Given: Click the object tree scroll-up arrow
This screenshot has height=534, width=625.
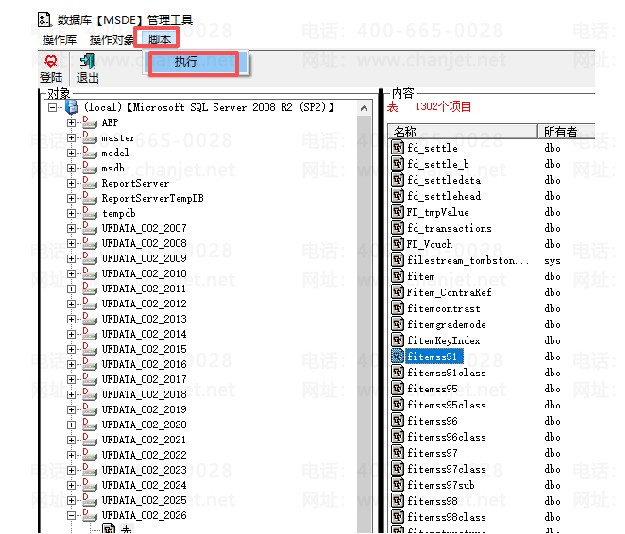Looking at the screenshot, I should tap(364, 108).
